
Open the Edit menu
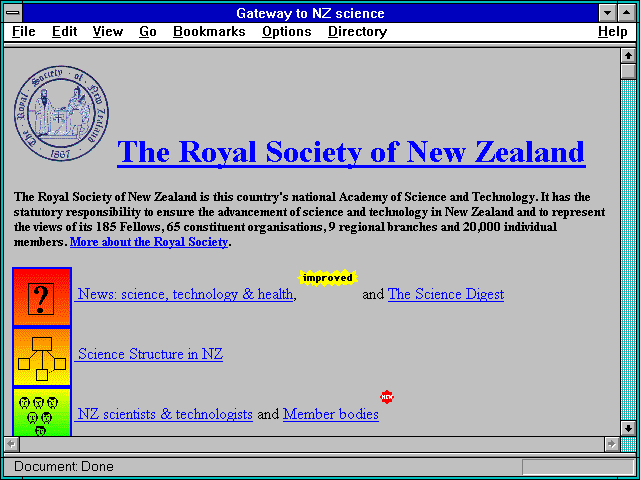pos(64,32)
